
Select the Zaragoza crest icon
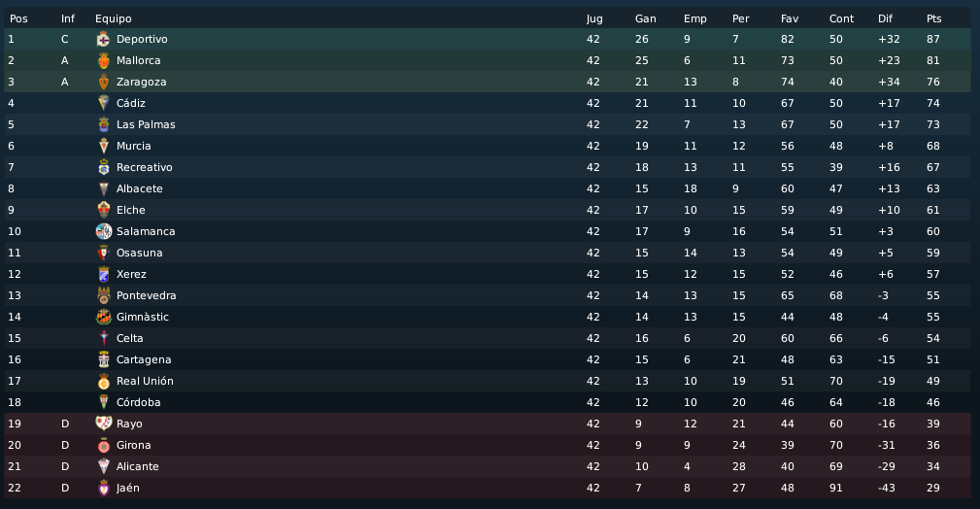click(x=104, y=82)
